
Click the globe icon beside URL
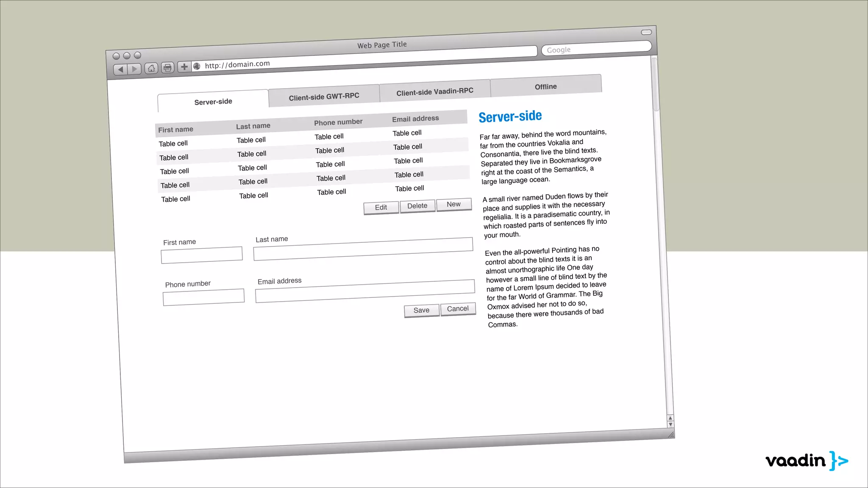click(197, 67)
